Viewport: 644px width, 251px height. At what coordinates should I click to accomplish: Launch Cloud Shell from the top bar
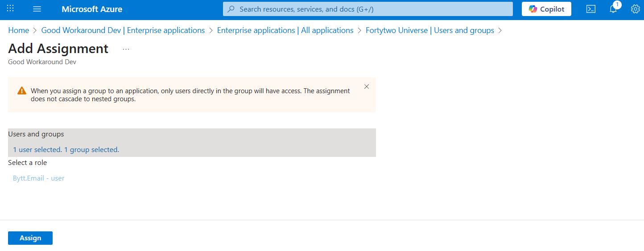(590, 9)
